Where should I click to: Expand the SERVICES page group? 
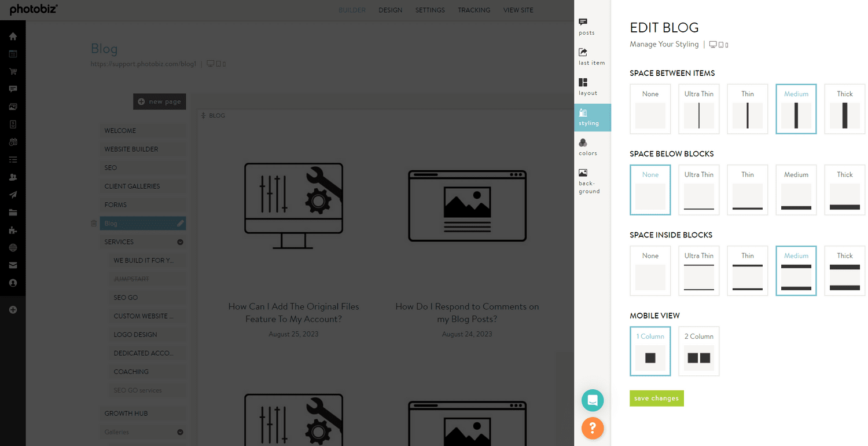click(x=179, y=242)
